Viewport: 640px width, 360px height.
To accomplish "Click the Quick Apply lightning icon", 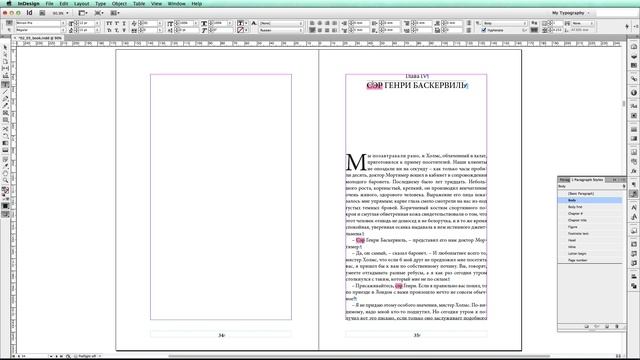I will tap(627, 27).
